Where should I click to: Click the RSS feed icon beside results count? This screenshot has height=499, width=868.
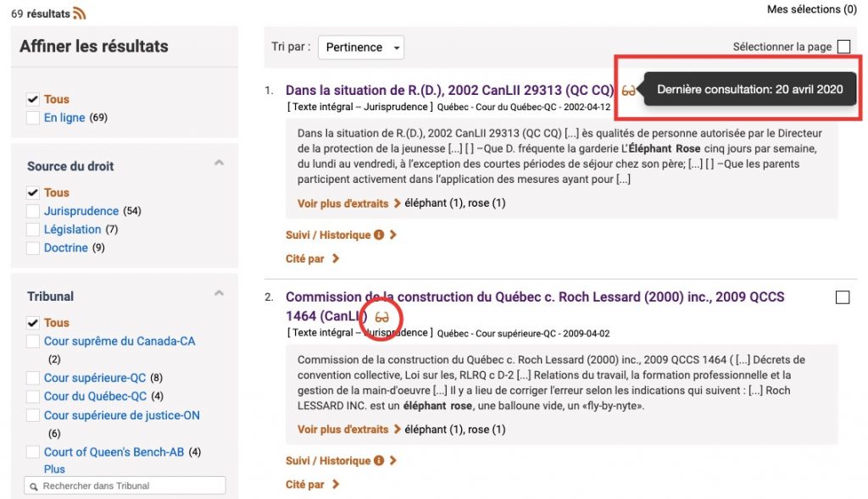pyautogui.click(x=80, y=14)
